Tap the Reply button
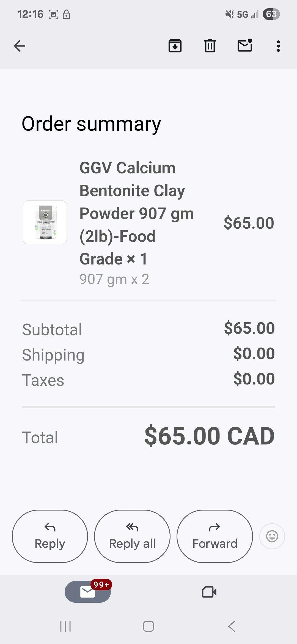This screenshot has height=644, width=297. pyautogui.click(x=50, y=536)
